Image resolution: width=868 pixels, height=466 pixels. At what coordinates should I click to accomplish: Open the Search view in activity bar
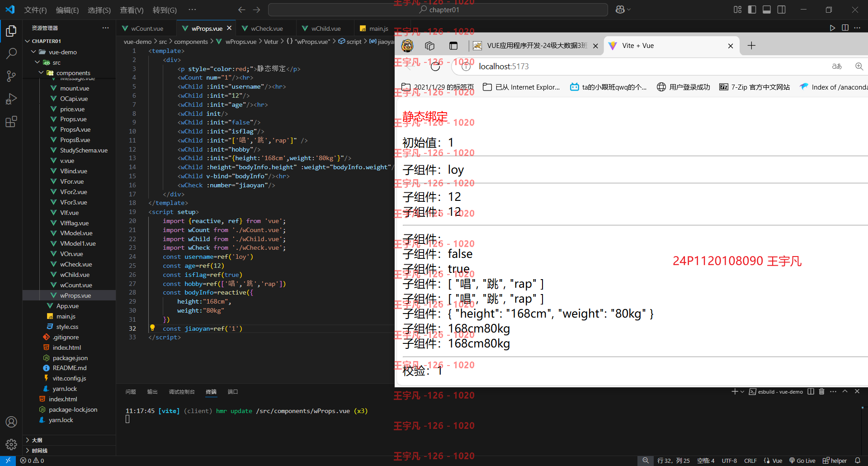[11, 53]
